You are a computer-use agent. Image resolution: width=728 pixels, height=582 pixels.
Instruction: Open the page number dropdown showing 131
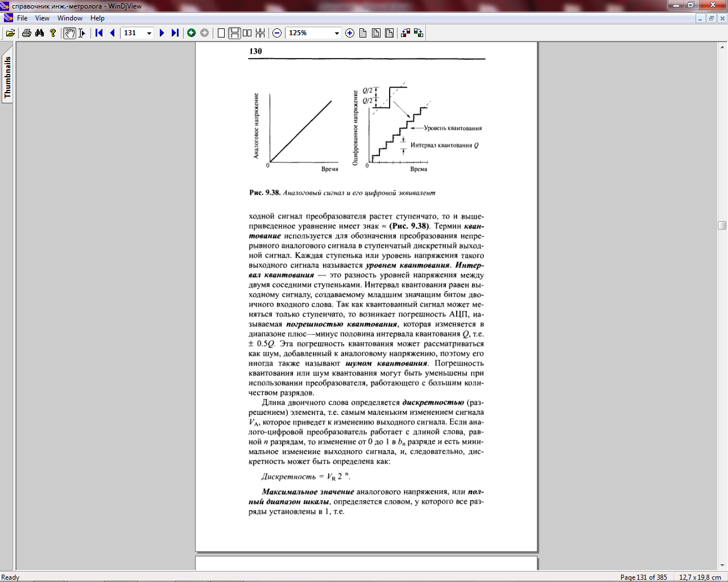pyautogui.click(x=150, y=33)
